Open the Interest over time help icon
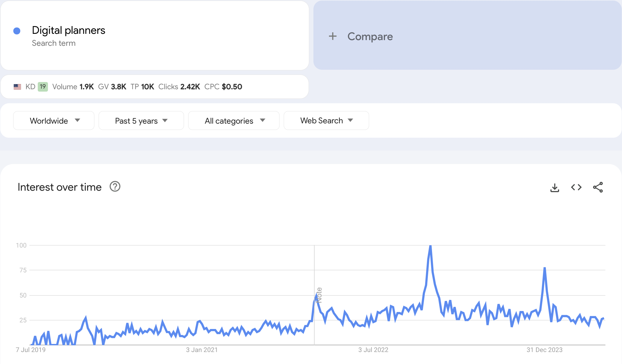Screen dimensions: 622x364 (115, 186)
